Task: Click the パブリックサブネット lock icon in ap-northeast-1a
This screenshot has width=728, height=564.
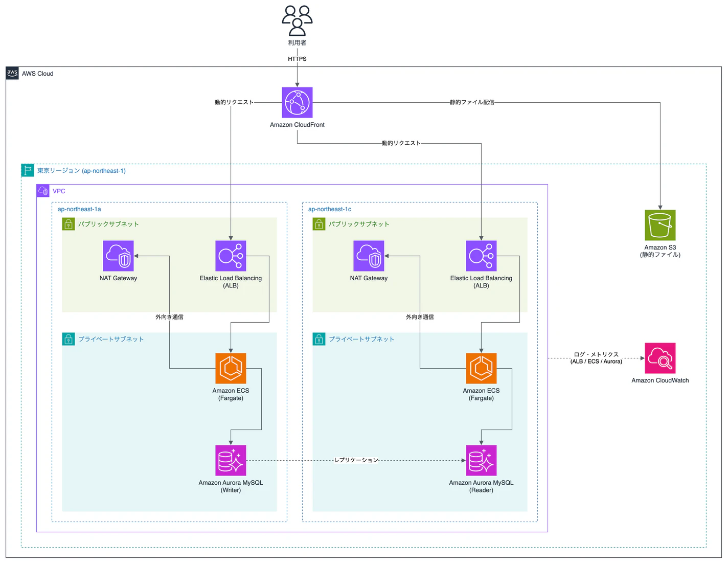Action: point(69,224)
